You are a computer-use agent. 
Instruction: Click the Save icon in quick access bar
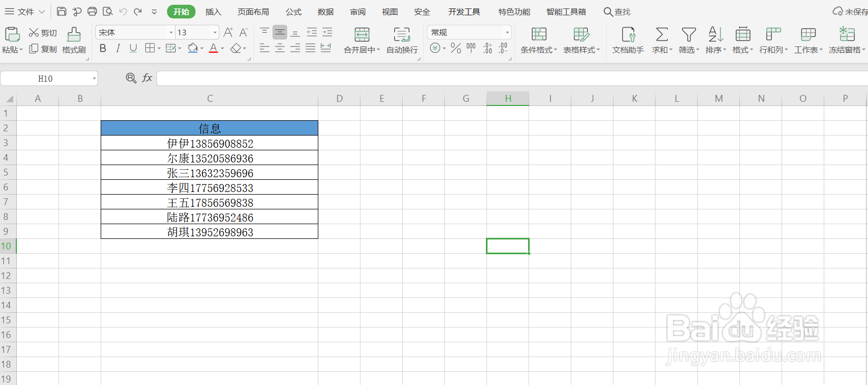62,12
